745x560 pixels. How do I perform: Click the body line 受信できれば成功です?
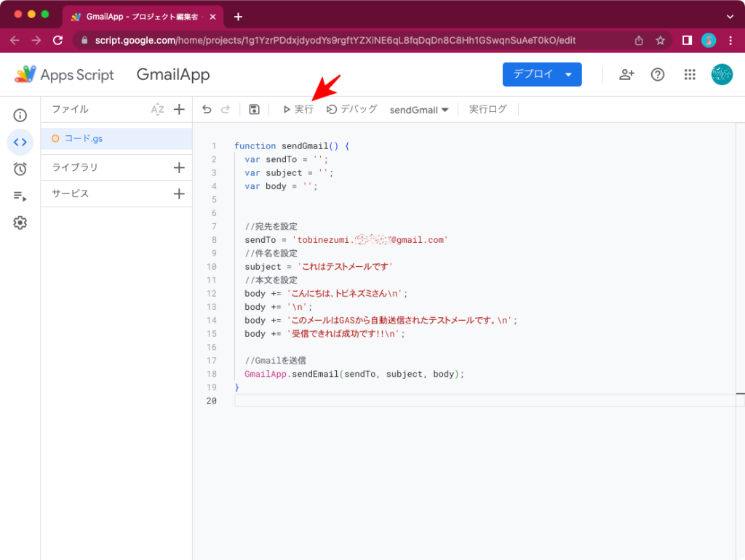(x=325, y=334)
